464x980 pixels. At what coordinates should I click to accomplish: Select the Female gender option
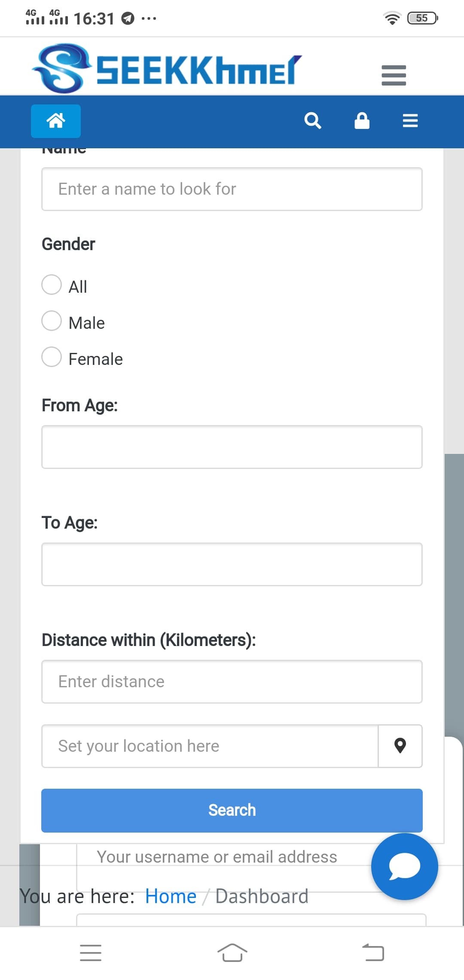52,357
